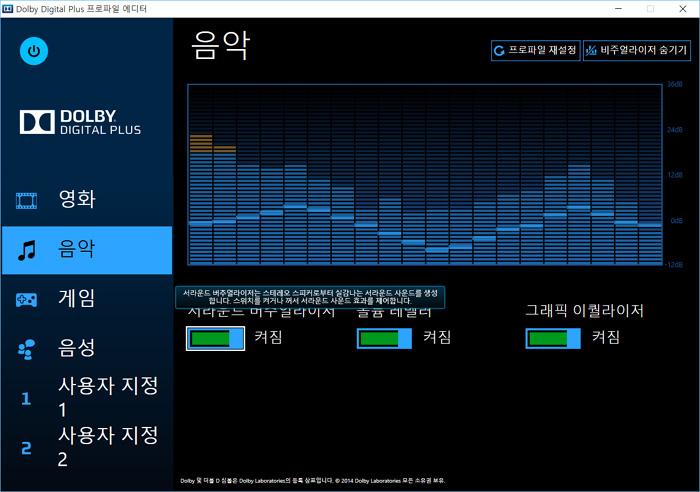Click the Dolby title bar app icon
The height and width of the screenshot is (492, 700).
point(8,9)
